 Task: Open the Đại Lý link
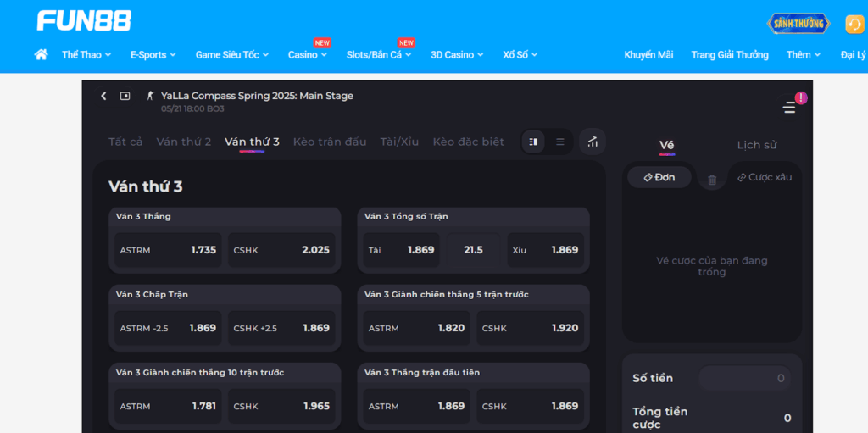pos(854,55)
